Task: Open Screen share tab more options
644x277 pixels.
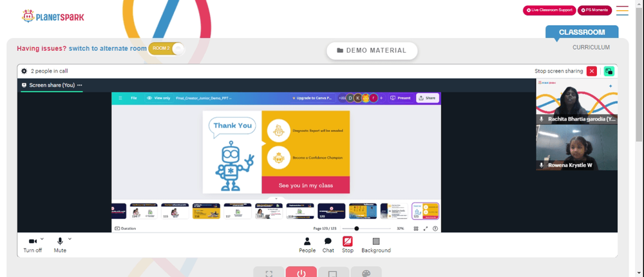Action: pyautogui.click(x=80, y=85)
